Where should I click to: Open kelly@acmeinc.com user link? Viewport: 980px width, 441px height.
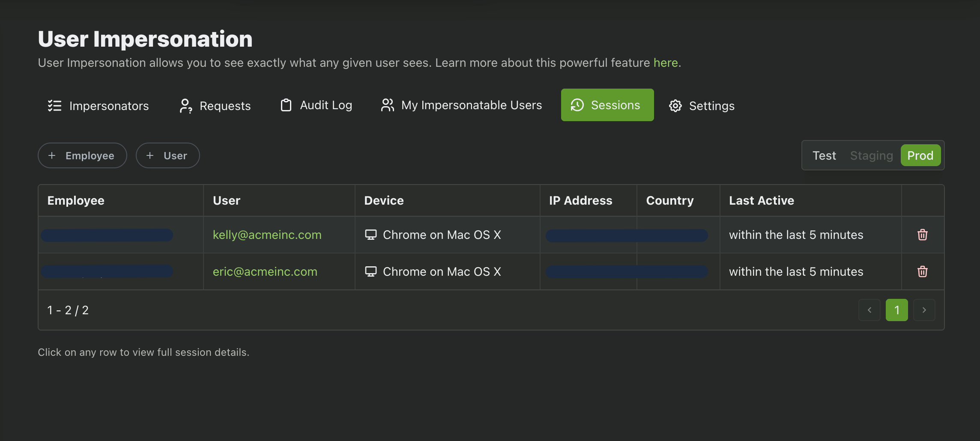coord(267,235)
